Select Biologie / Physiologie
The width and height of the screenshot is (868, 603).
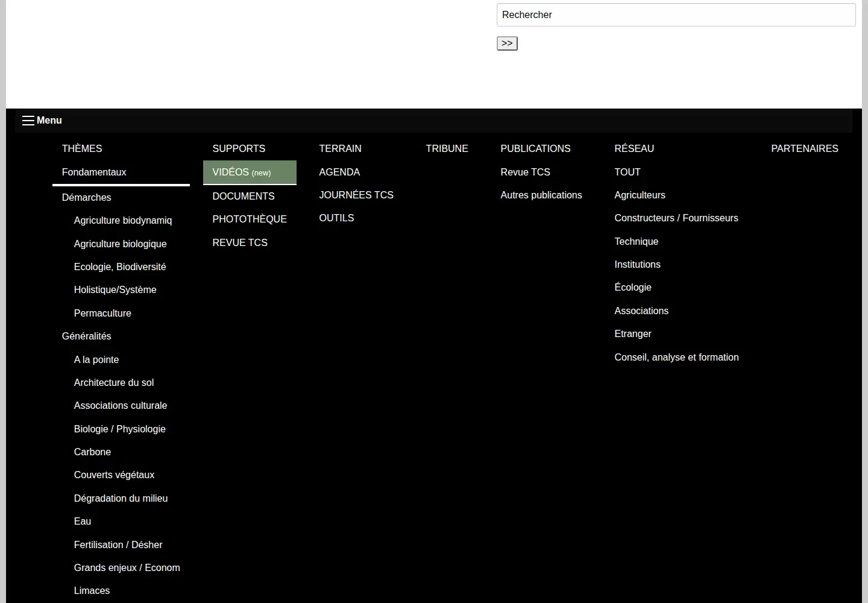coord(120,429)
